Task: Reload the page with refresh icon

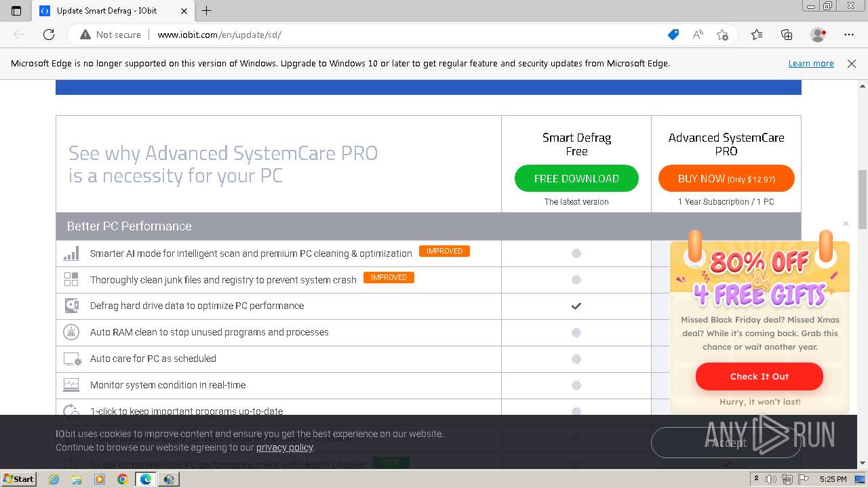Action: click(49, 35)
